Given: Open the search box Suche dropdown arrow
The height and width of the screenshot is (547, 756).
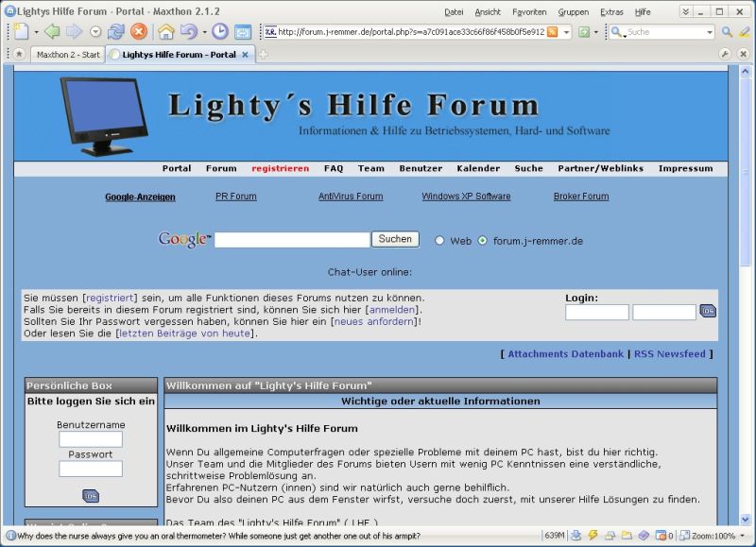Looking at the screenshot, I should [710, 32].
